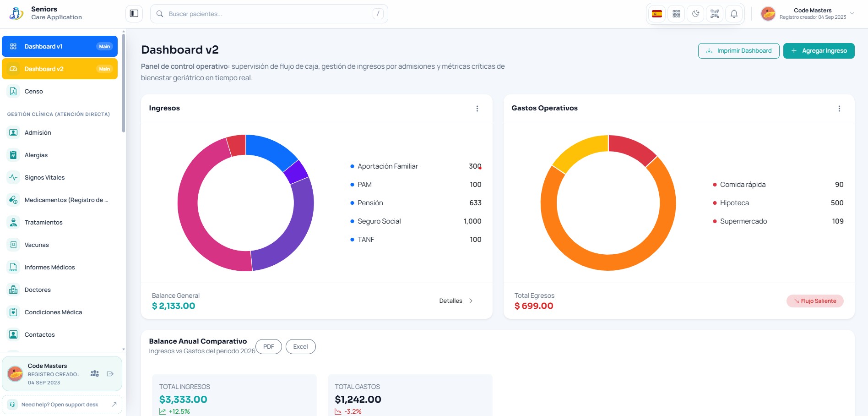Focus the Buscar pacientes search field
Image resolution: width=868 pixels, height=416 pixels.
[x=269, y=14]
